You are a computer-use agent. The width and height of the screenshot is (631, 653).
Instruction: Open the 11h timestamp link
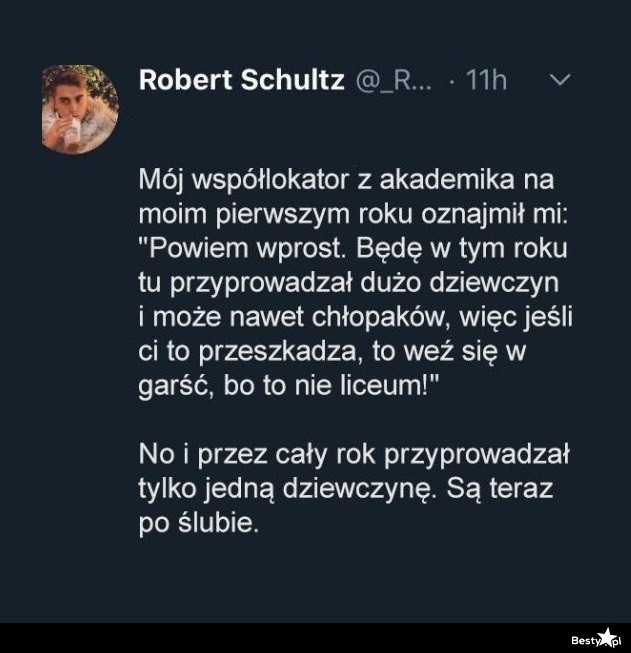coord(486,80)
